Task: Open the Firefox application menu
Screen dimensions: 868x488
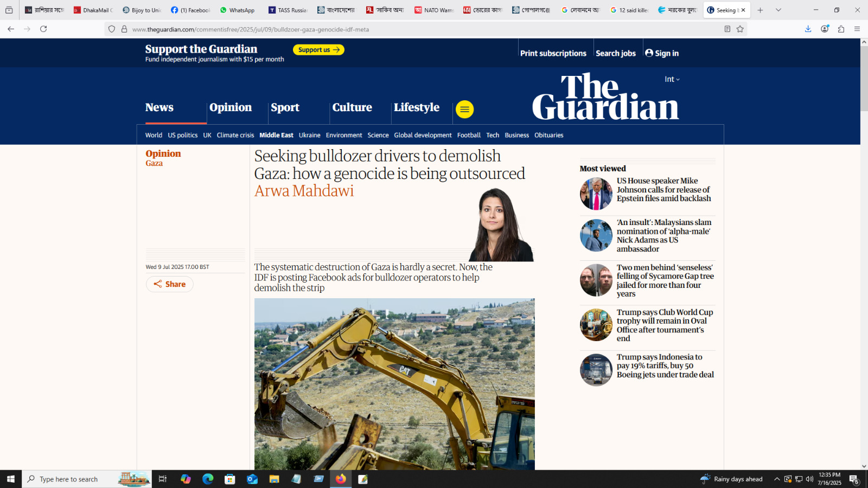Action: click(x=857, y=29)
